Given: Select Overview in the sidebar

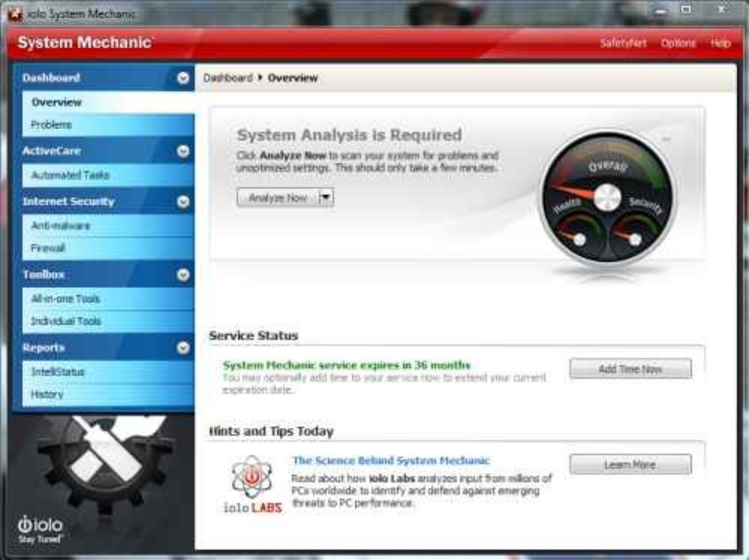Looking at the screenshot, I should click(x=108, y=102).
